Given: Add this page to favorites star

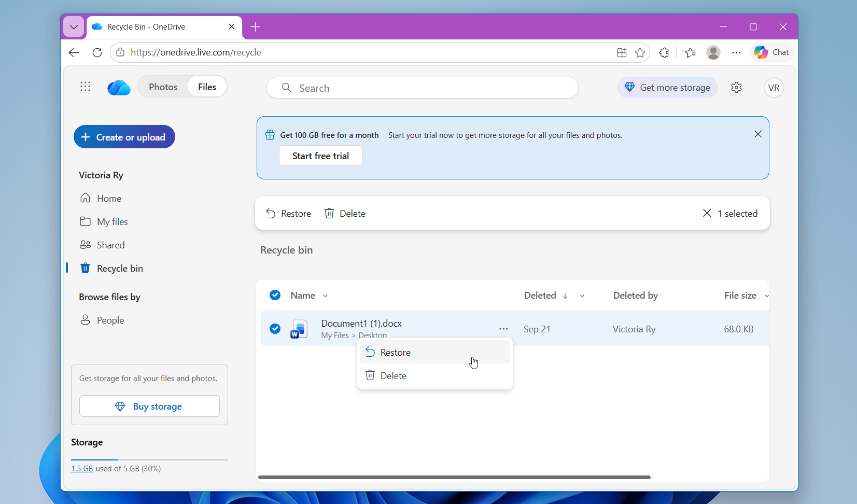Looking at the screenshot, I should click(x=640, y=52).
